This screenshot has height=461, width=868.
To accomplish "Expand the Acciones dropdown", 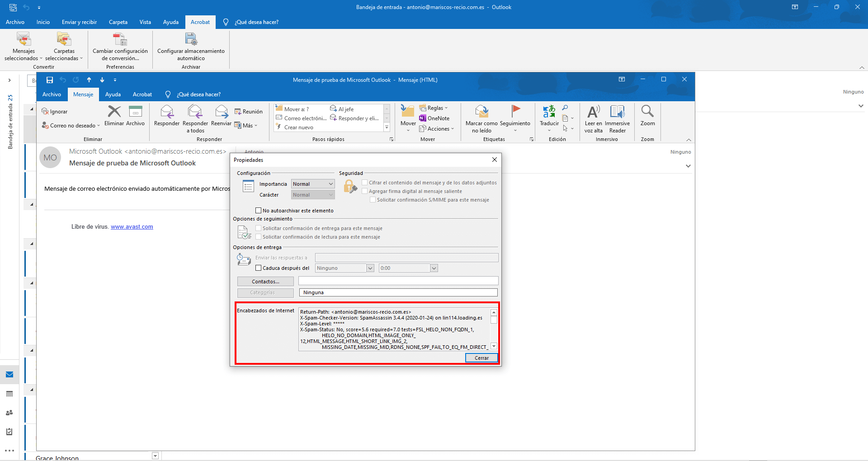I will pyautogui.click(x=452, y=129).
